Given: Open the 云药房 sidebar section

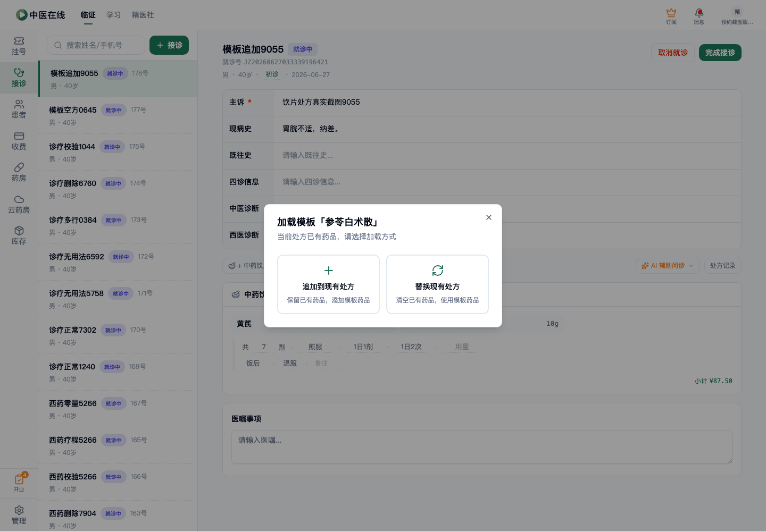Looking at the screenshot, I should click(x=19, y=205).
